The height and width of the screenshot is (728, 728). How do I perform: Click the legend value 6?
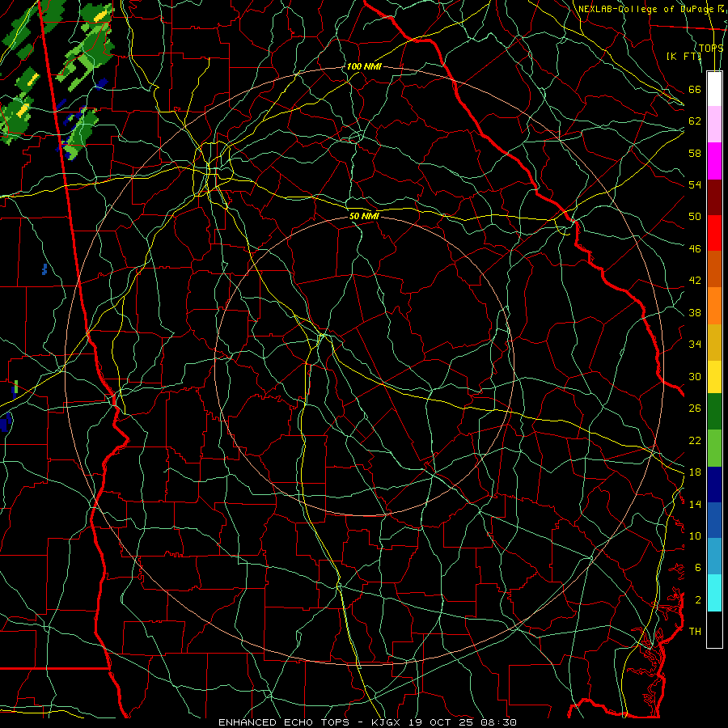coord(698,567)
